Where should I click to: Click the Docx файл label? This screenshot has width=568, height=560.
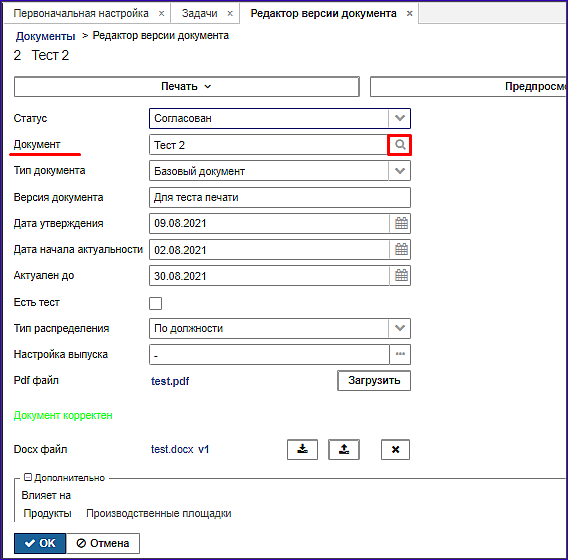click(x=40, y=450)
